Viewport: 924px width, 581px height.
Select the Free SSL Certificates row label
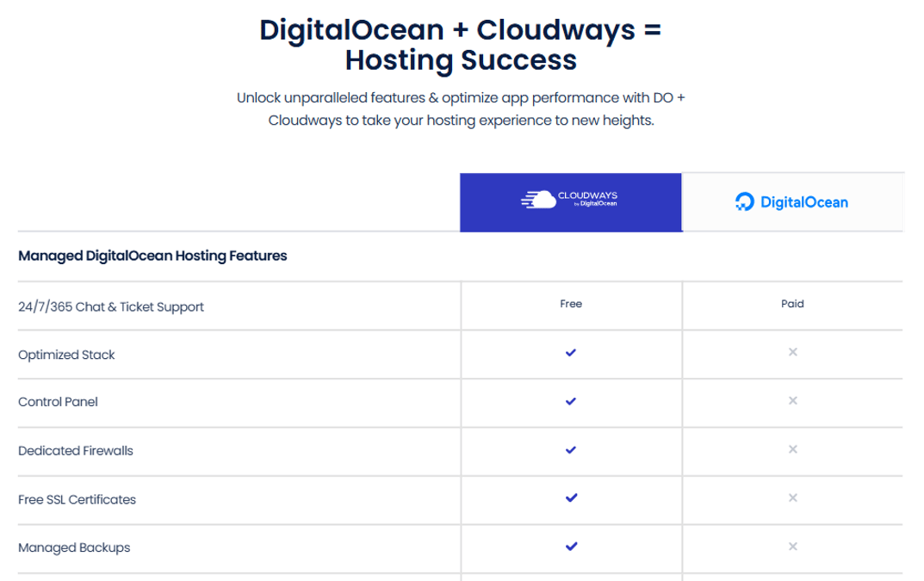76,499
